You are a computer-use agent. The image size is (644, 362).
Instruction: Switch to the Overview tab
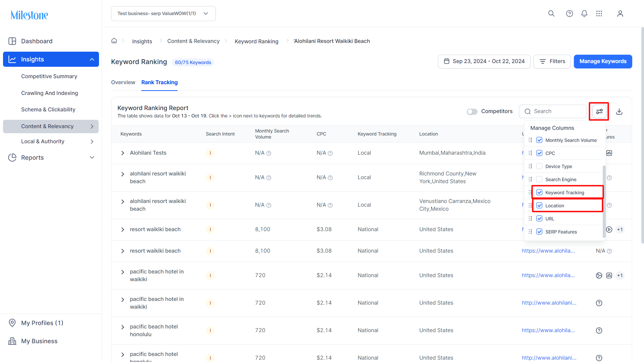tap(123, 82)
